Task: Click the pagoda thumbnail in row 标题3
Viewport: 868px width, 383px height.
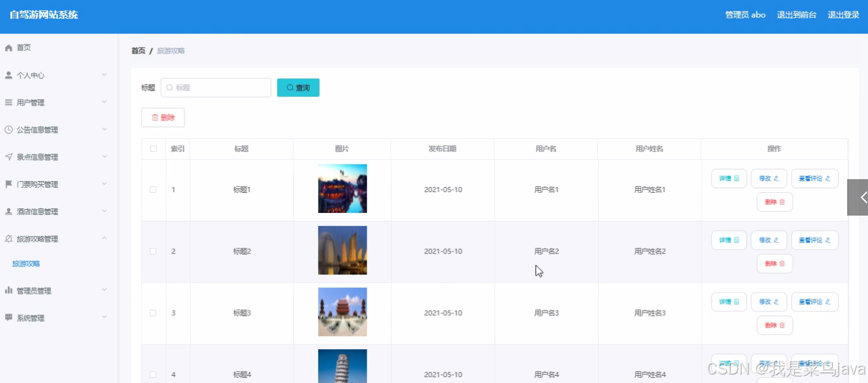Action: [x=342, y=312]
